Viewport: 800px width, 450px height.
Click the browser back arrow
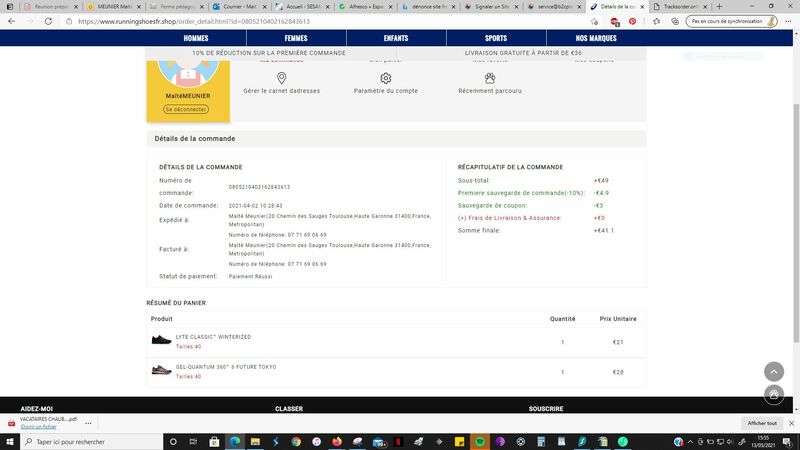coord(11,21)
